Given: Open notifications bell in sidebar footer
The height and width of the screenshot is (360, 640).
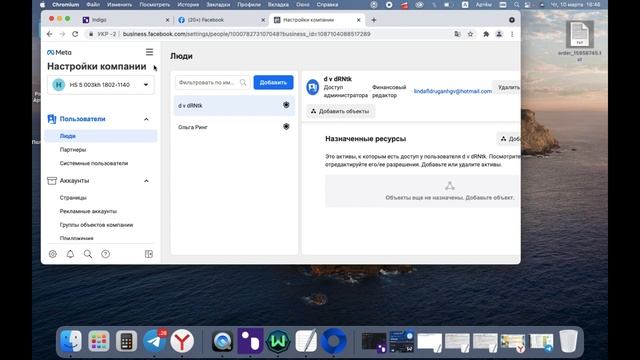Looking at the screenshot, I should tap(70, 254).
